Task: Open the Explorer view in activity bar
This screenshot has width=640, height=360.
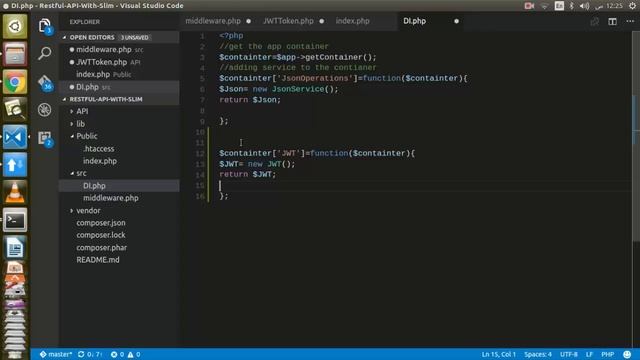Action: pyautogui.click(x=44, y=26)
